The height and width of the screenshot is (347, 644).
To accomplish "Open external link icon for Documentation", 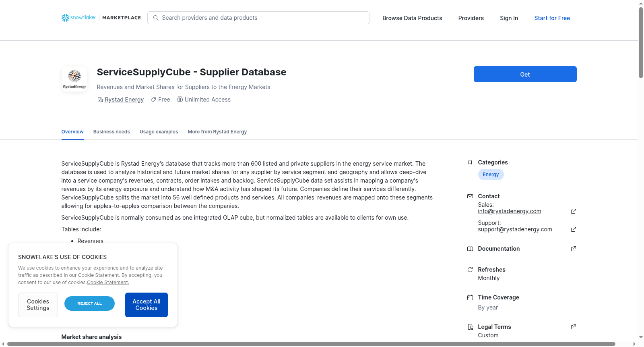I will pos(574,249).
